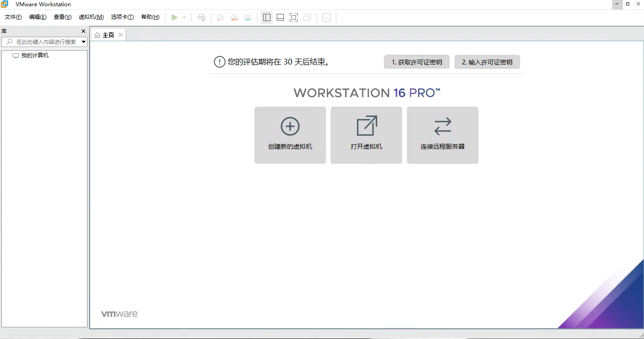Click the revert to snapshot icon
The width and height of the screenshot is (644, 339).
234,17
